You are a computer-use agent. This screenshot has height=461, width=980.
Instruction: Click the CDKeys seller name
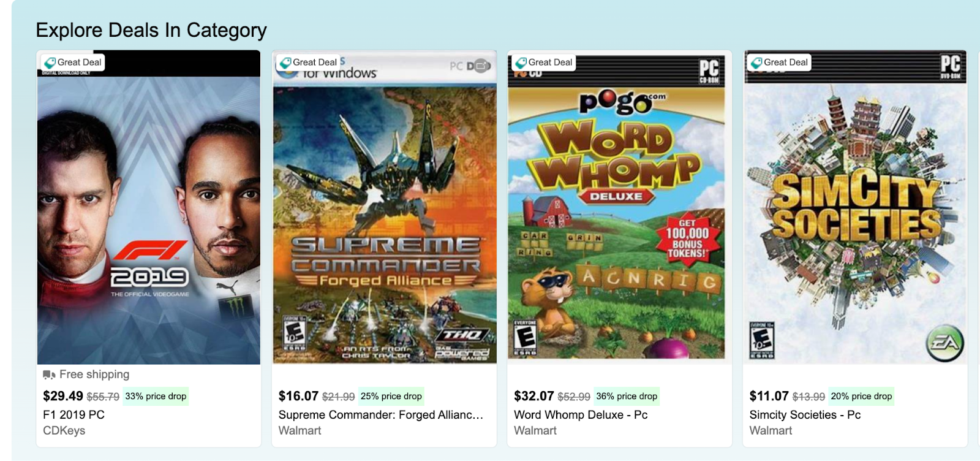pos(64,431)
